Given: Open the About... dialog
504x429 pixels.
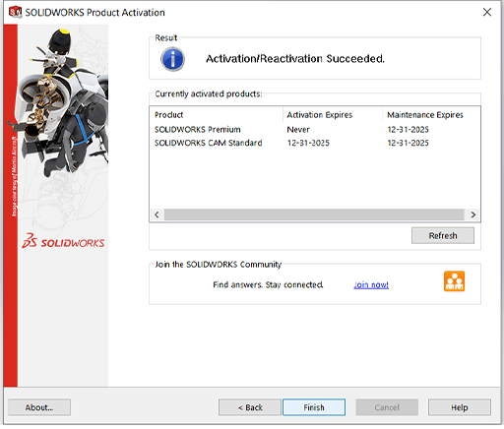Looking at the screenshot, I should click(x=39, y=407).
